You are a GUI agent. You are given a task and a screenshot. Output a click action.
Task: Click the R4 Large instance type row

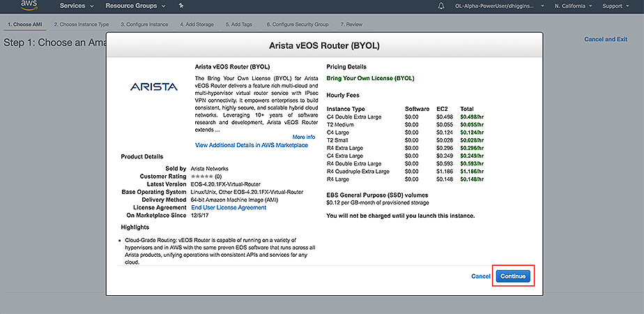(406, 179)
